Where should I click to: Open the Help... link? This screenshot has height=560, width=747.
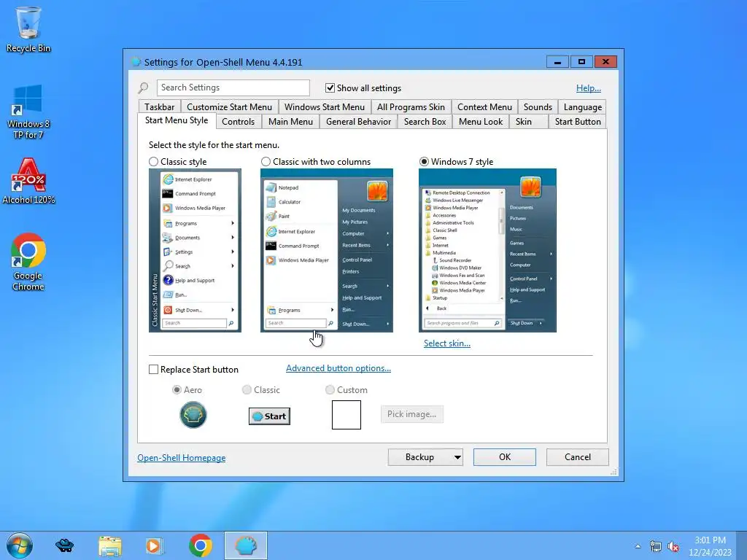[589, 88]
